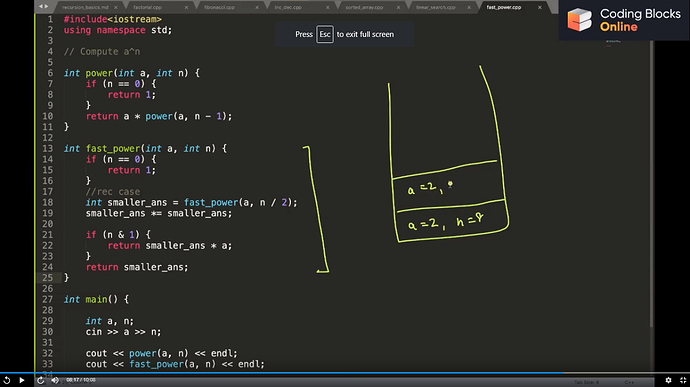Click line number 25 in the gutter

click(x=48, y=278)
